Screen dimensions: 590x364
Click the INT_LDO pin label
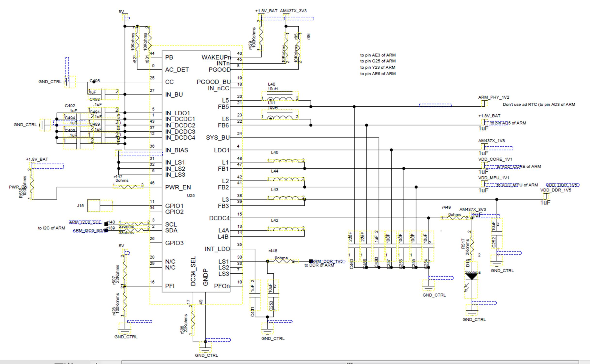click(217, 249)
